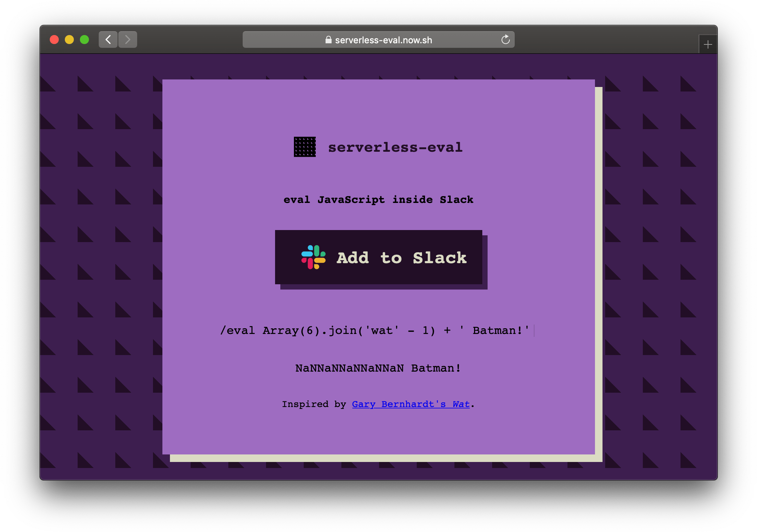Screen dimensions: 757x532
Task: Click the Slack logo inside the button
Action: (313, 257)
